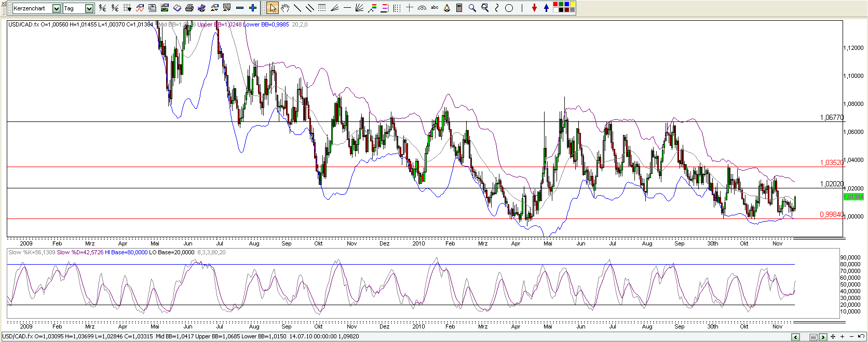868x342 pixels.
Task: Select the speed lines fan tool
Action: (334, 8)
